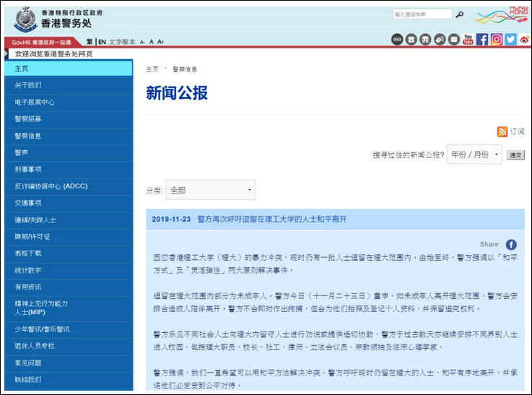532x395 pixels.
Task: Select smallest font size A-
Action: tap(142, 42)
